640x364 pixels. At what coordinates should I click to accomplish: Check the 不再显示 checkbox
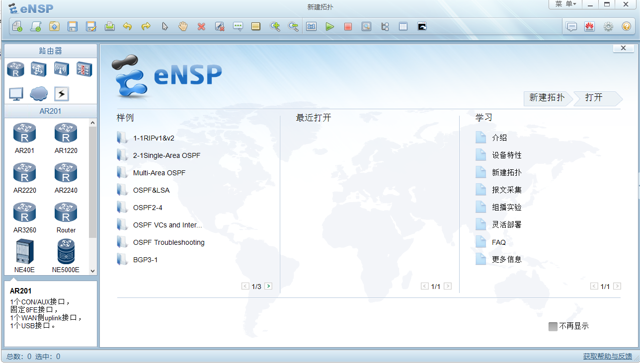553,326
